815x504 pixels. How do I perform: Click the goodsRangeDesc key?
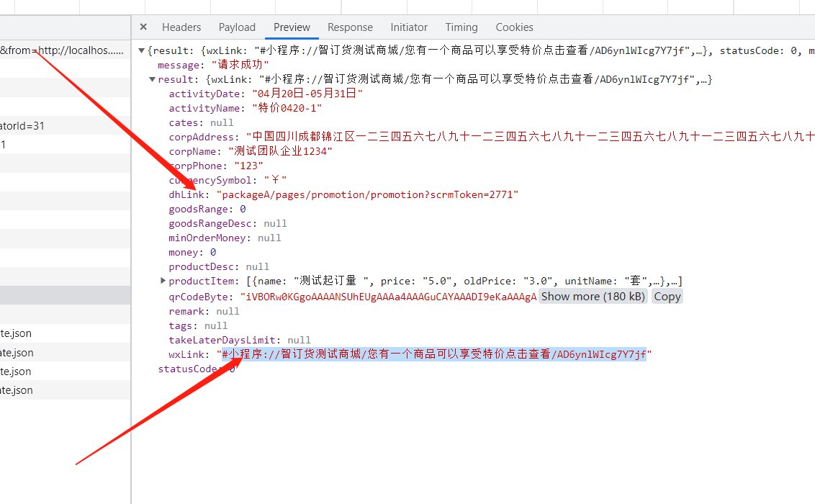pyautogui.click(x=210, y=223)
